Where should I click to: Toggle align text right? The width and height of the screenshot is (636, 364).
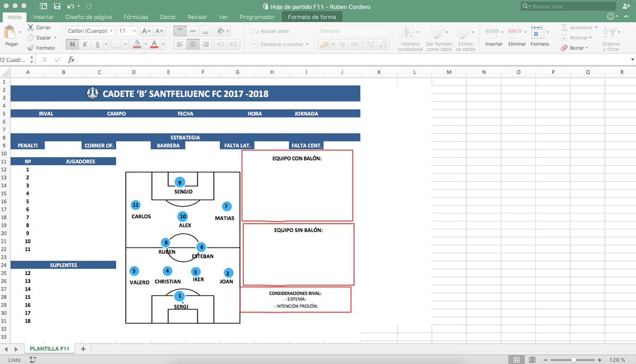pos(205,44)
